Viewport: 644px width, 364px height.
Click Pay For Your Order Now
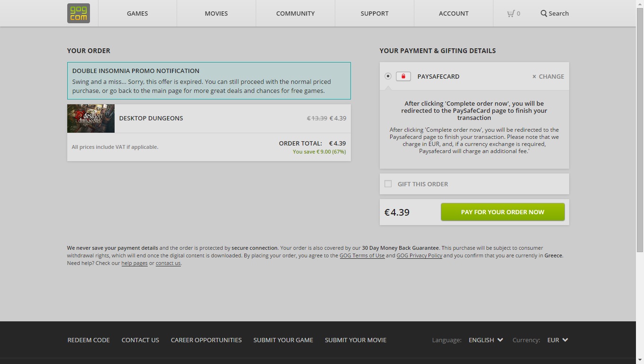(x=503, y=212)
